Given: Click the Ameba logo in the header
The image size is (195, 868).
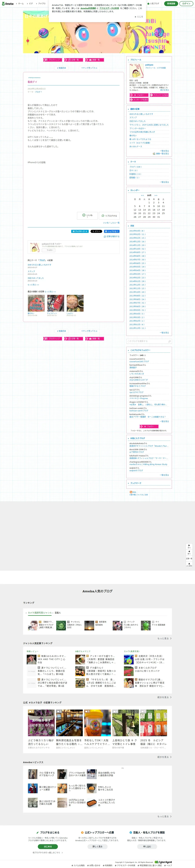Looking at the screenshot, I should coord(8,4).
